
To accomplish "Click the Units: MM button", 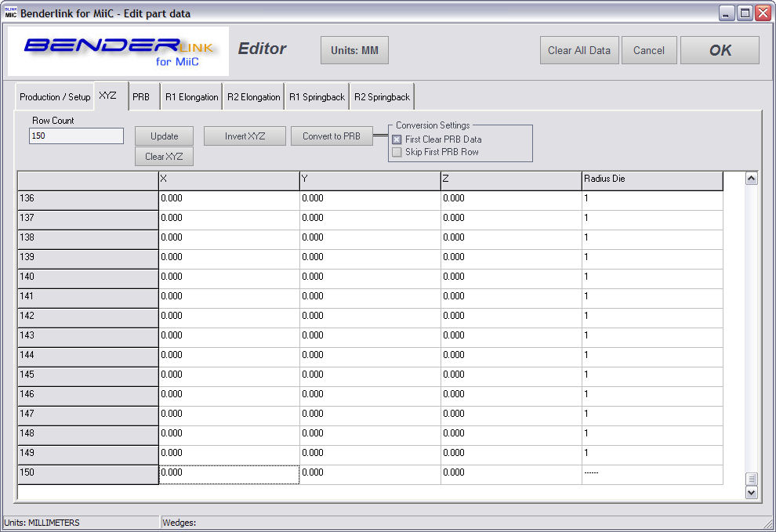I will [354, 50].
